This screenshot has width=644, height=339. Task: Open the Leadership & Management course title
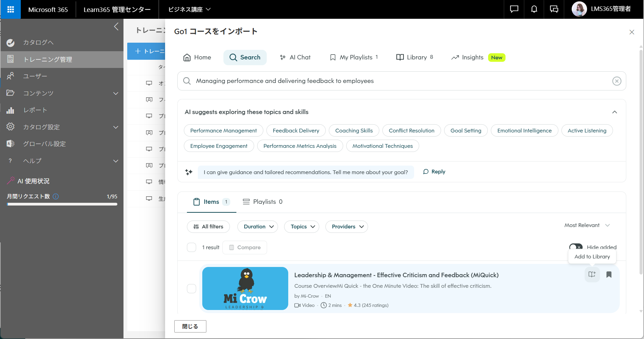[396, 275]
